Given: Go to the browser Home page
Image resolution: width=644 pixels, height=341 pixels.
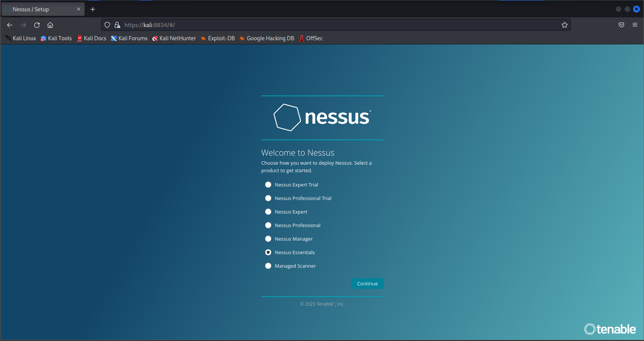Looking at the screenshot, I should [50, 25].
